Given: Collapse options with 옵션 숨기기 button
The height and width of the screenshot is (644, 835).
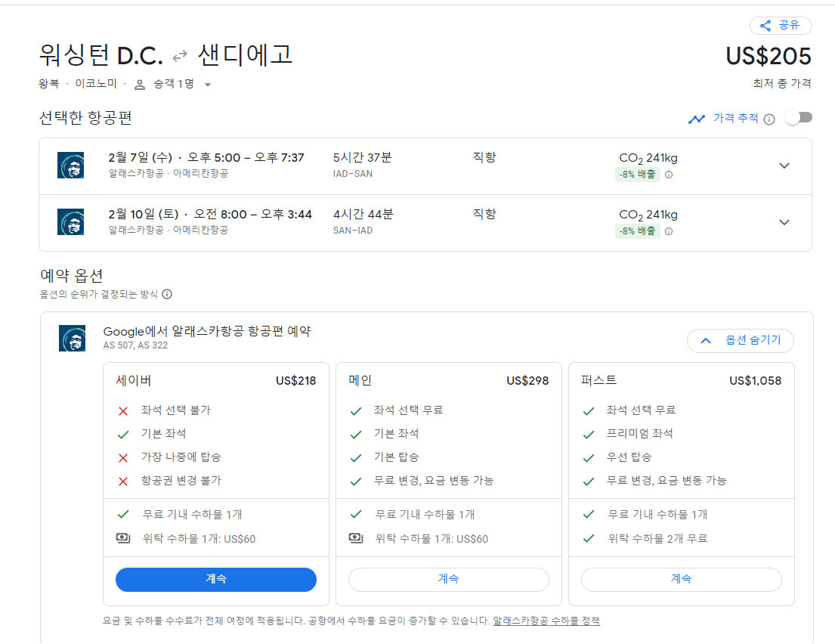Looking at the screenshot, I should click(x=741, y=340).
